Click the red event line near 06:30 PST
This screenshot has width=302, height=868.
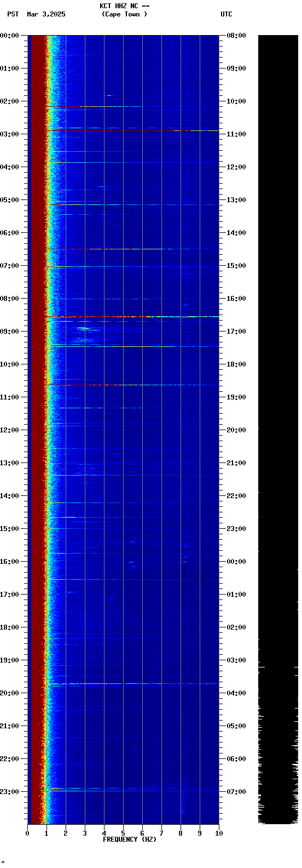(132, 249)
